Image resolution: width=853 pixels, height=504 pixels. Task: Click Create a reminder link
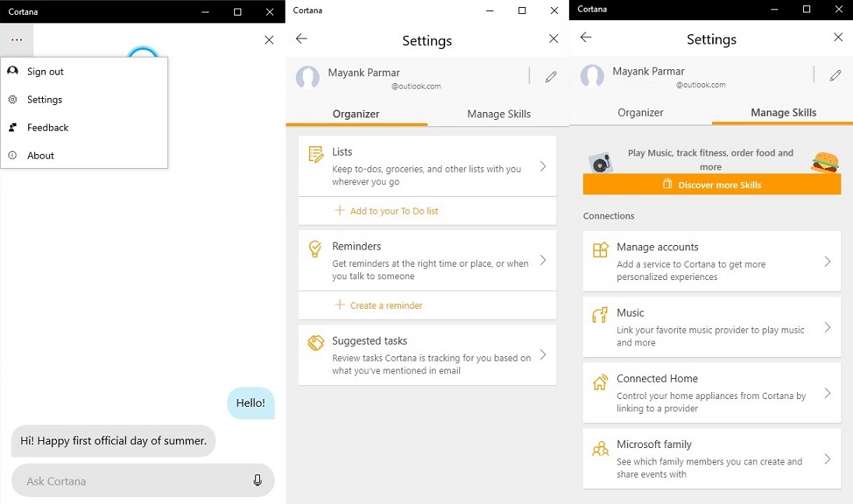(386, 306)
